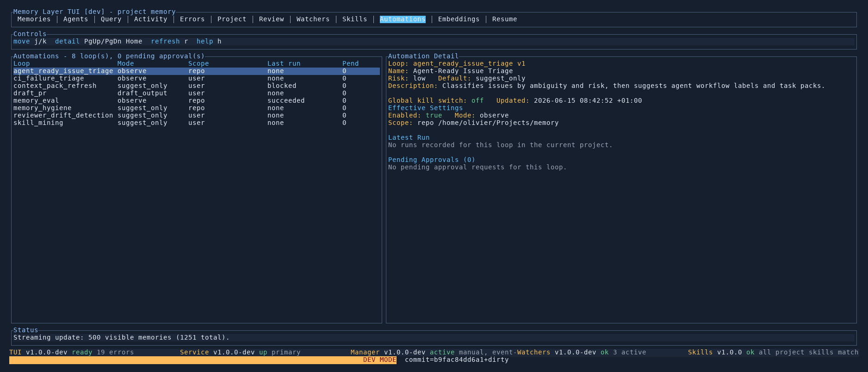Click the 'help' control hint

205,41
